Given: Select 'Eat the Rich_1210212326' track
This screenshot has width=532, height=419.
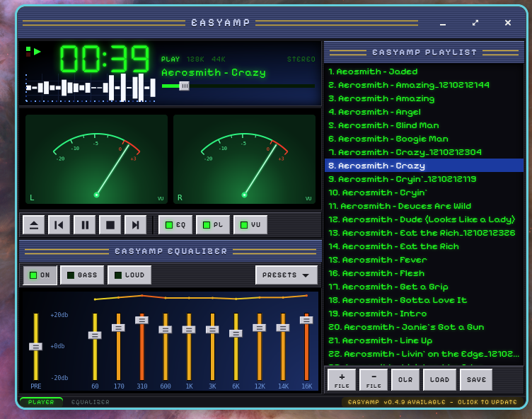Looking at the screenshot, I should click(424, 233).
